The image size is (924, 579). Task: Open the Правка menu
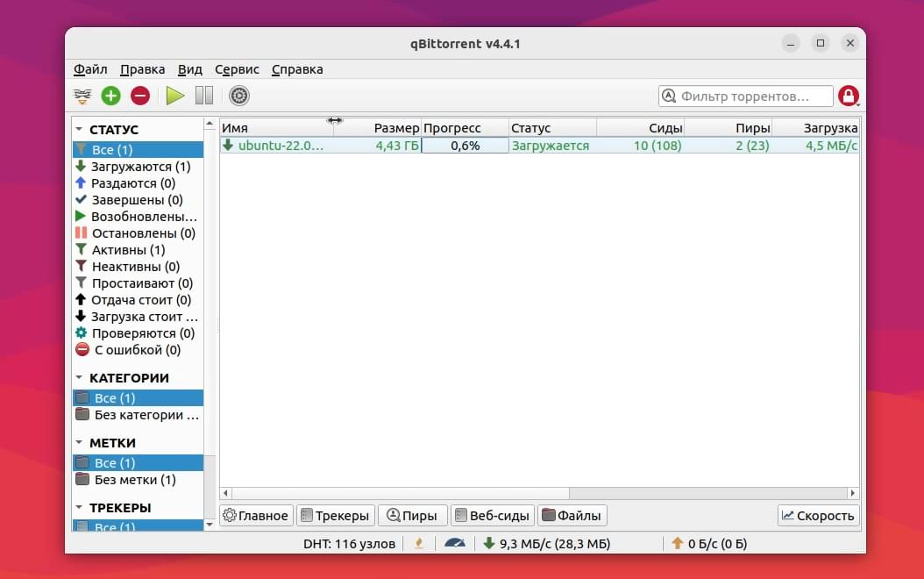[x=142, y=69]
